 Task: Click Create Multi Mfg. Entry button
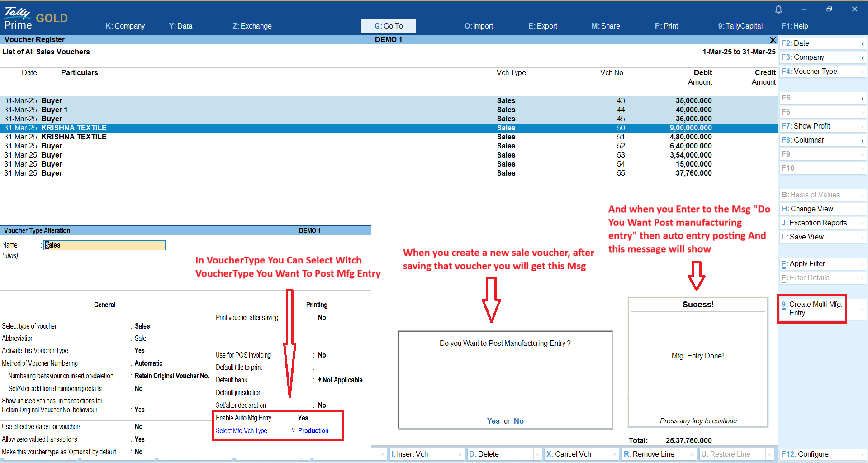812,309
